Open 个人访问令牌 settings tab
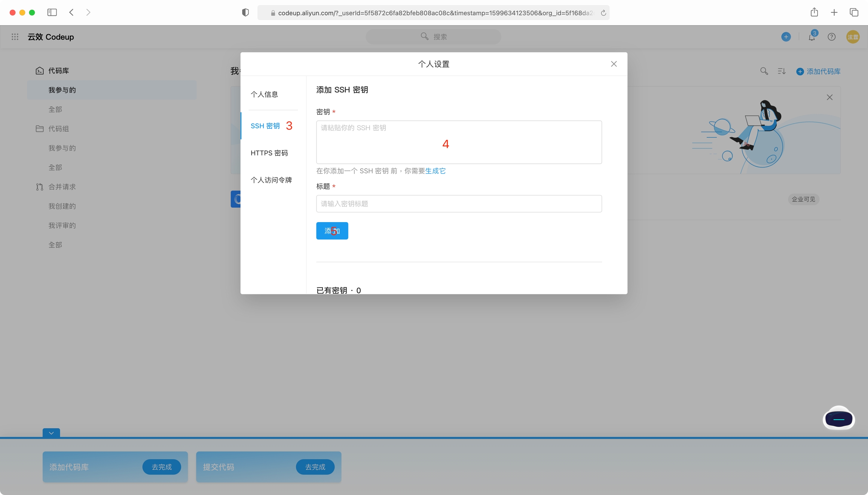868x495 pixels. click(271, 180)
